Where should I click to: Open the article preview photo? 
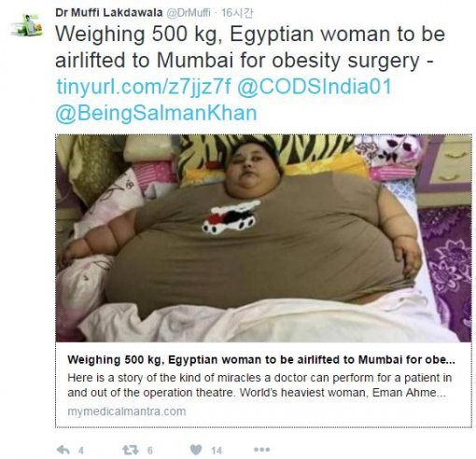pyautogui.click(x=263, y=238)
